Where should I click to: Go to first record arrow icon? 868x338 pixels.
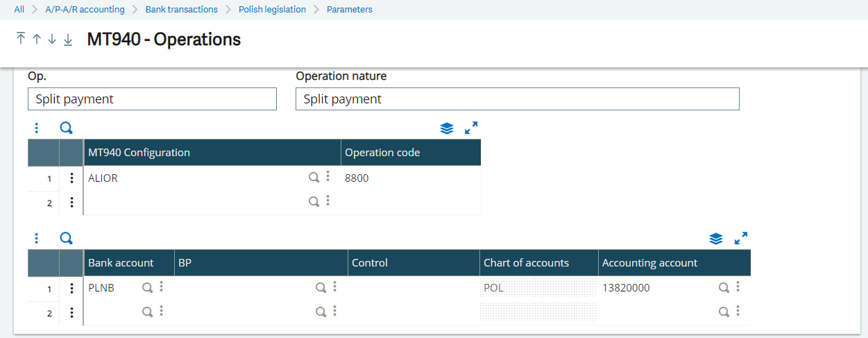coord(21,39)
